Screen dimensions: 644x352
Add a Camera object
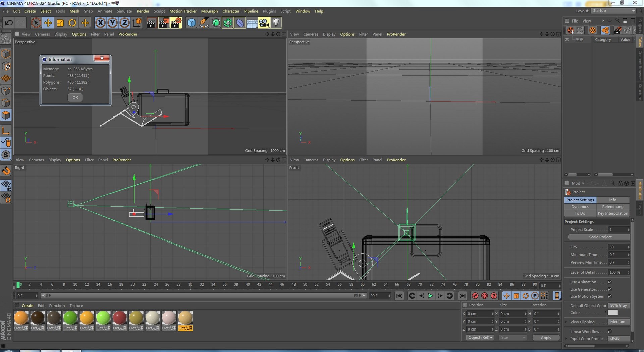point(264,23)
